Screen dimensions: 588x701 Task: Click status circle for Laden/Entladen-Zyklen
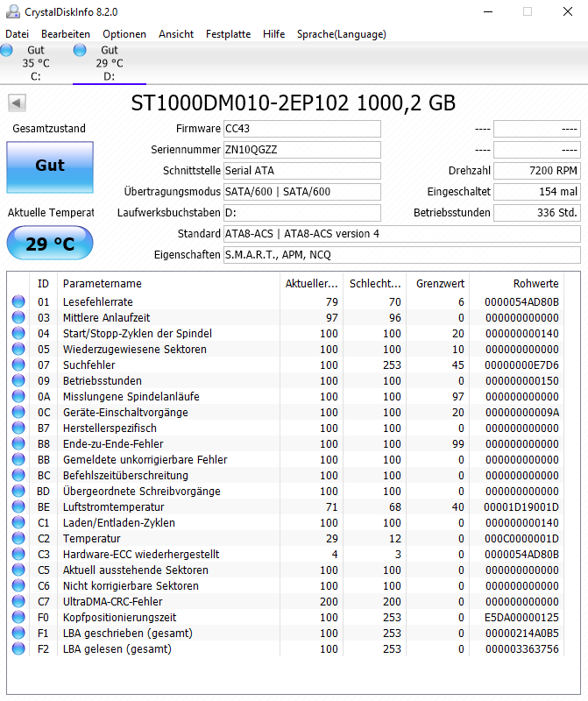(18, 522)
